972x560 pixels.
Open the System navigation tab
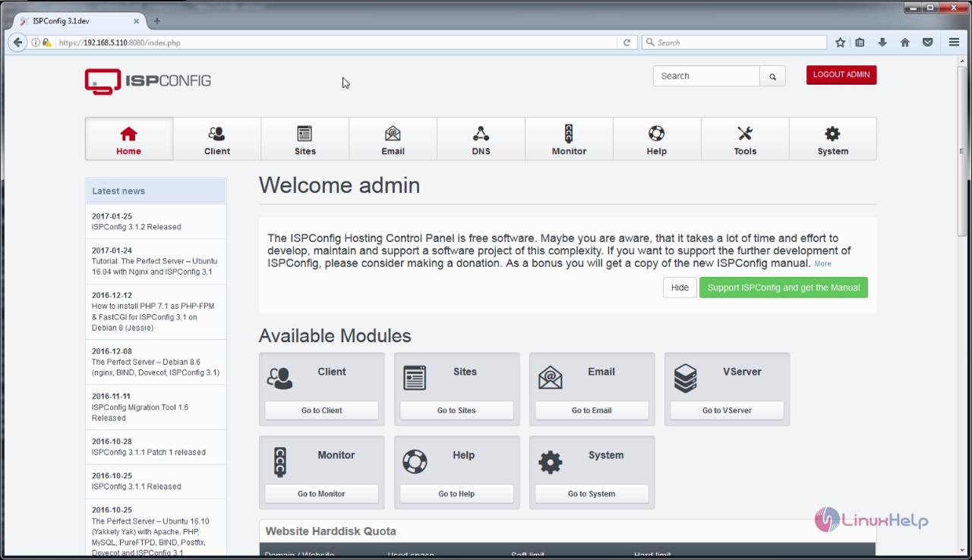coord(833,139)
